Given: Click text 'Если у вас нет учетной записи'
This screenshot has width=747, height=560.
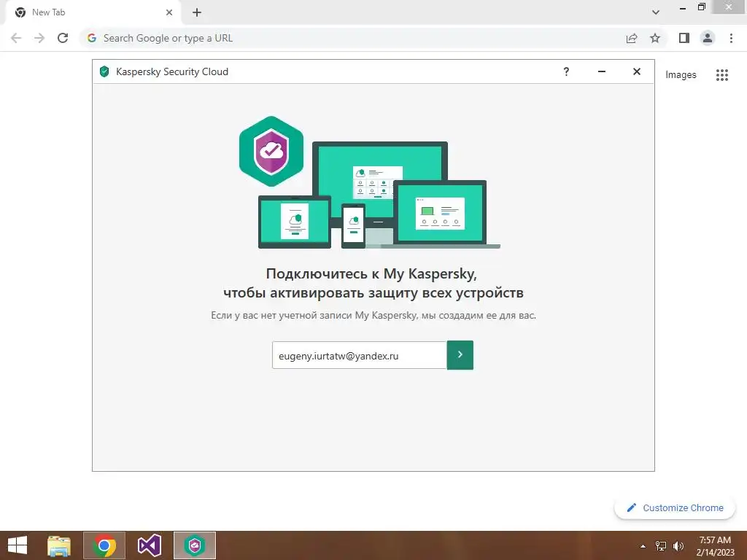Looking at the screenshot, I should coord(282,315).
